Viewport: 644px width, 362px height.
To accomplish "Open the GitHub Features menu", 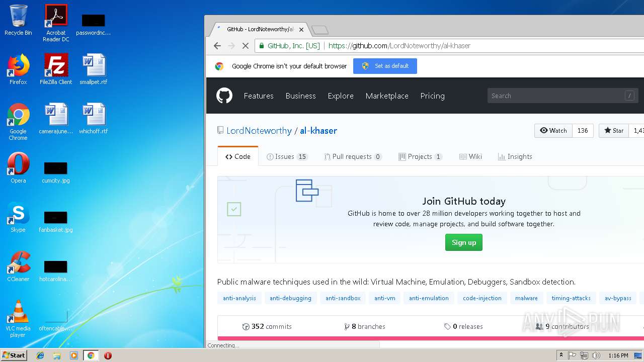I will pos(259,96).
